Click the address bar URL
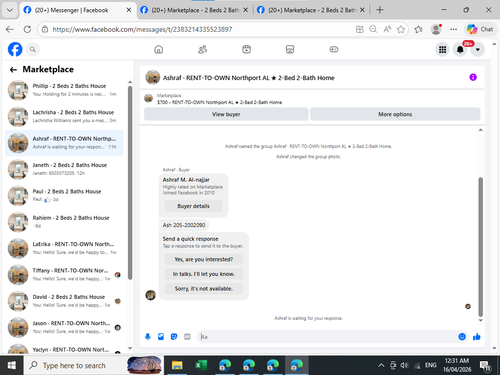The width and height of the screenshot is (500, 375). coord(142,29)
